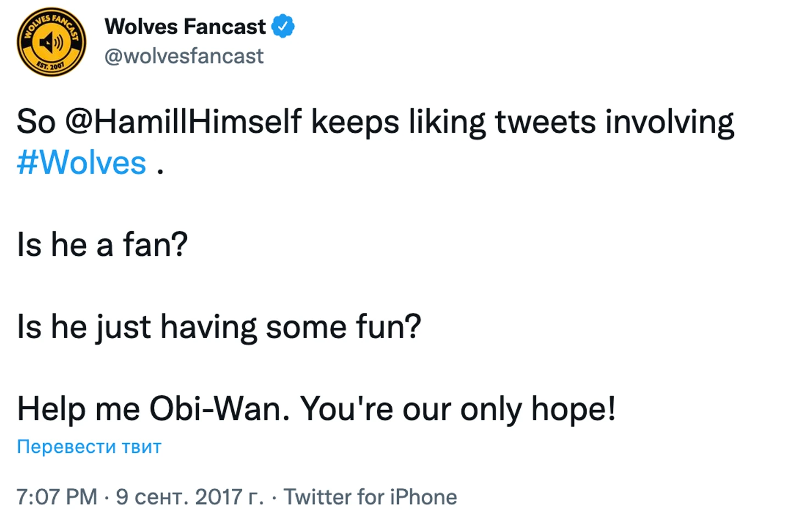Image resolution: width=802 pixels, height=532 pixels.
Task: Open the @wolvesfancast handle
Action: pos(184,56)
